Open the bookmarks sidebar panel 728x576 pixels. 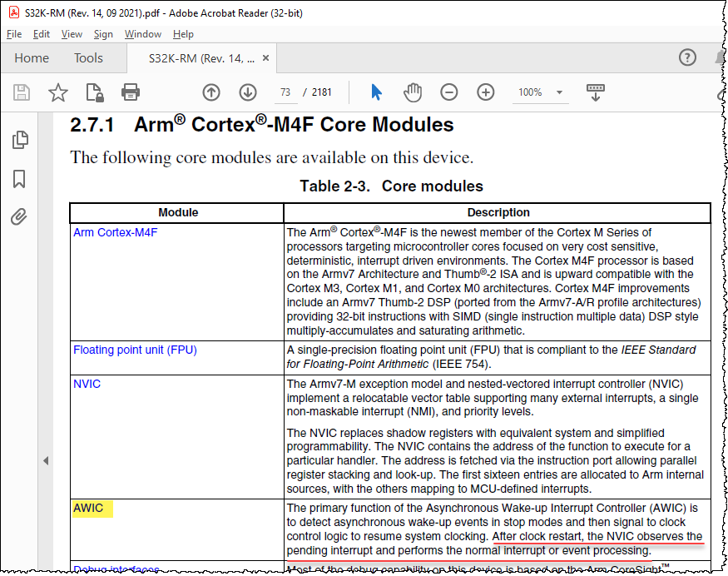click(20, 179)
